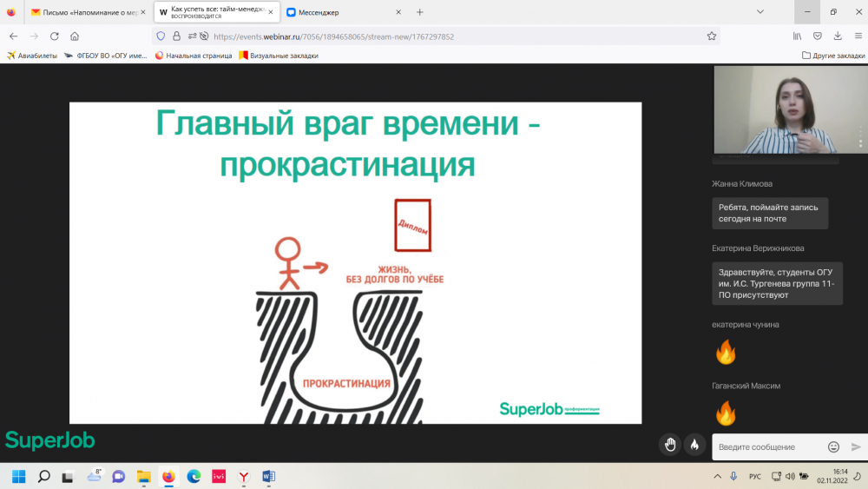
Task: Click the Введите сообщение chat input field
Action: click(x=768, y=446)
